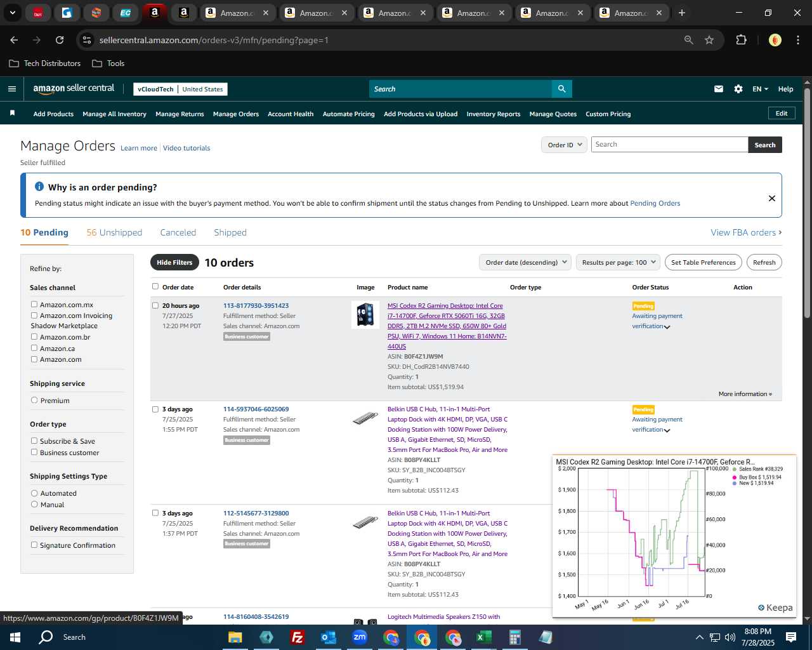Viewport: 812px width, 650px height.
Task: Bookmark this page with the star icon
Action: 709,40
